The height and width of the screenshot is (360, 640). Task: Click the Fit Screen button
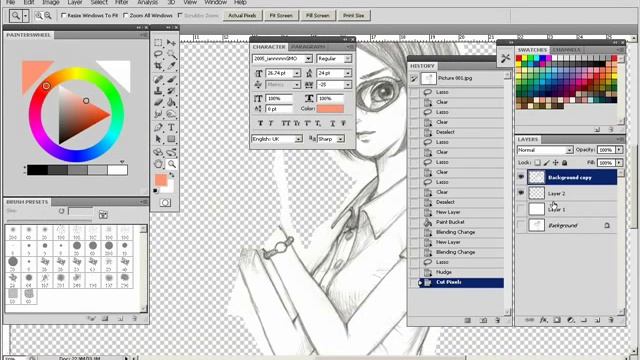(281, 16)
